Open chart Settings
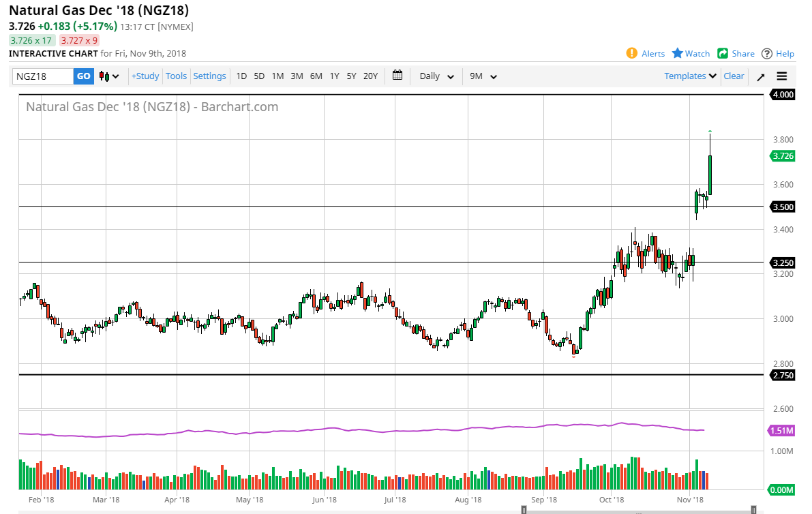 [209, 76]
